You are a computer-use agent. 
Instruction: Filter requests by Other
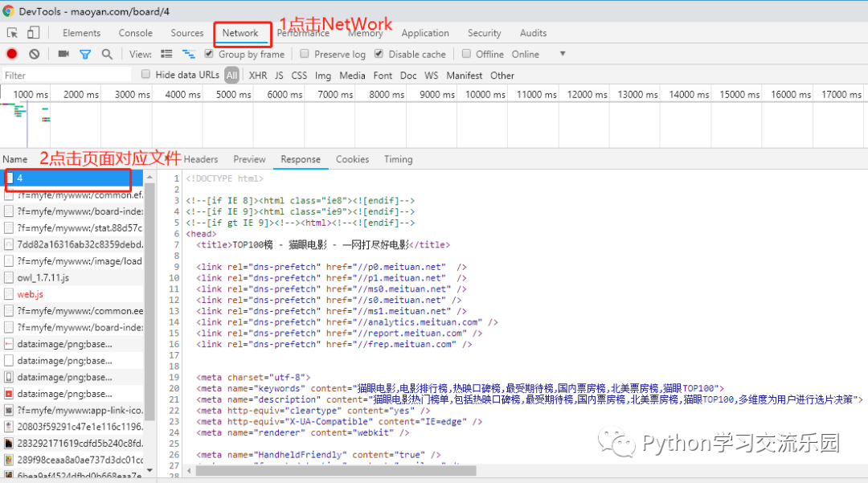[x=502, y=76]
